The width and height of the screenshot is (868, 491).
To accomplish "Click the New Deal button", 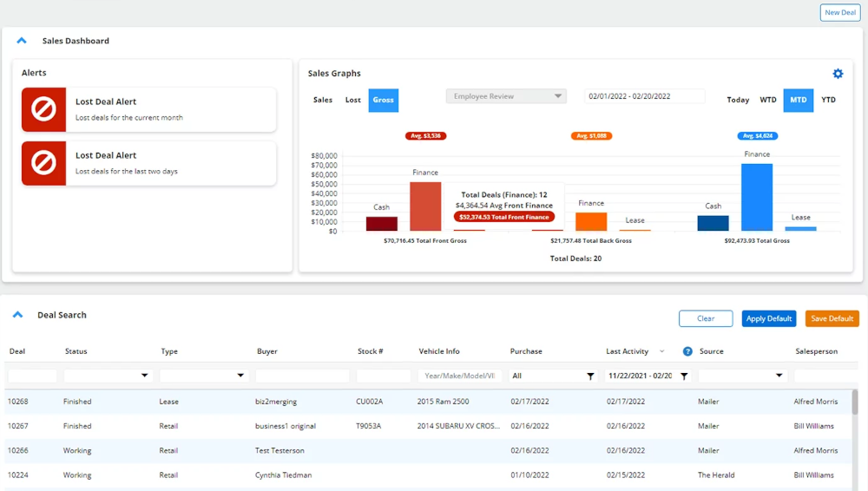I will point(839,12).
